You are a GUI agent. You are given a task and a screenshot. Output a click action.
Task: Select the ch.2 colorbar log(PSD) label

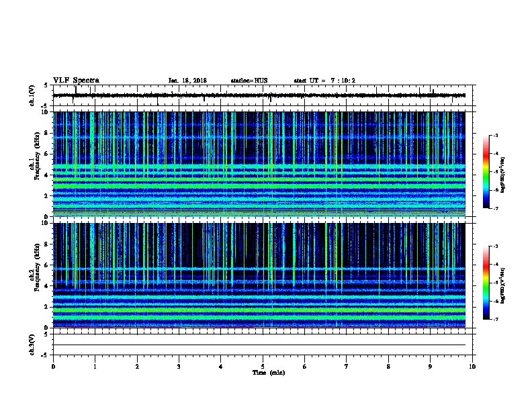pos(503,285)
